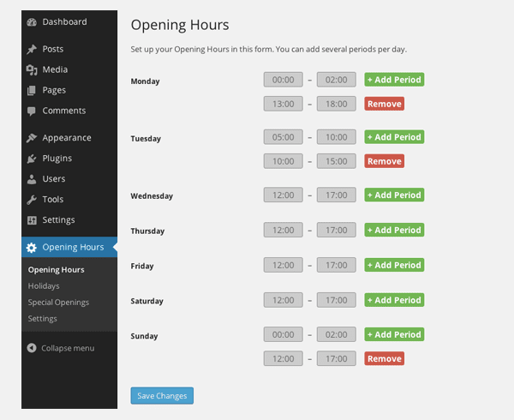Add a period for Wednesday
Viewport: 514px width, 420px height.
[394, 195]
